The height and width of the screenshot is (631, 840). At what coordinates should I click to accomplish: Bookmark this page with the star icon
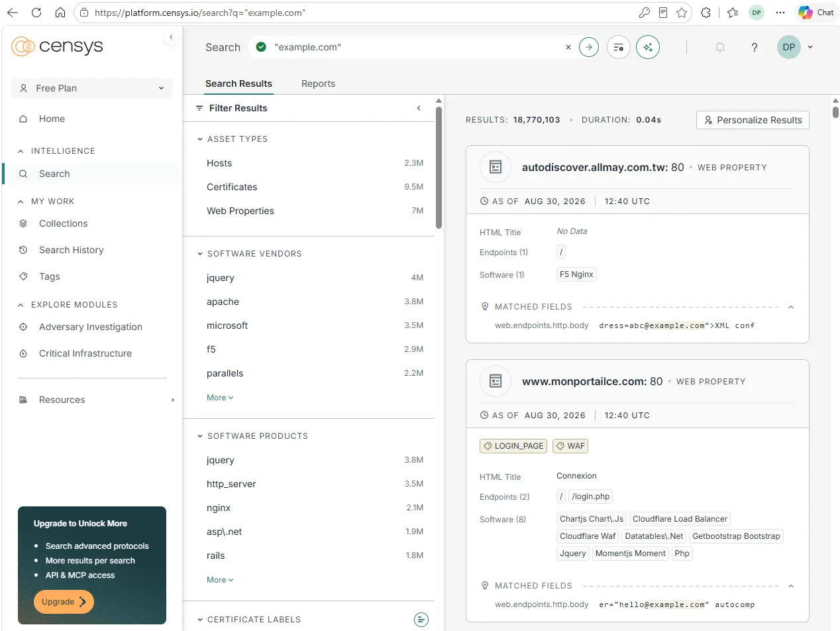pyautogui.click(x=682, y=13)
